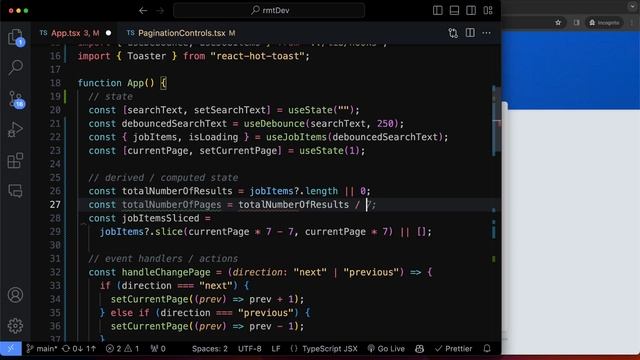
Task: Toggle the secondary side bar layout icon
Action: [471, 11]
